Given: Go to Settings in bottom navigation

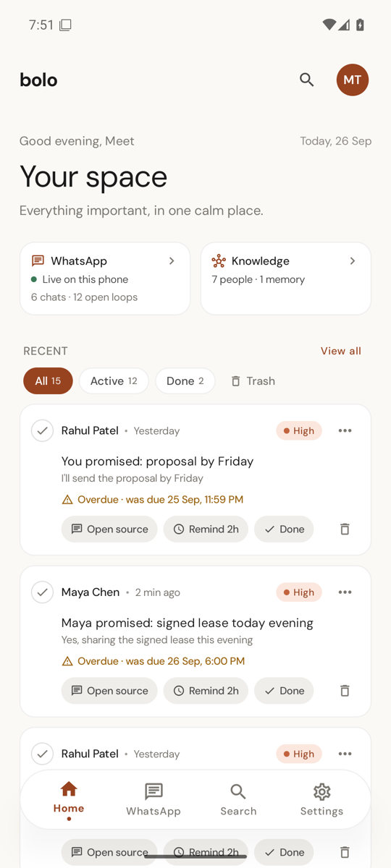Looking at the screenshot, I should (x=322, y=799).
